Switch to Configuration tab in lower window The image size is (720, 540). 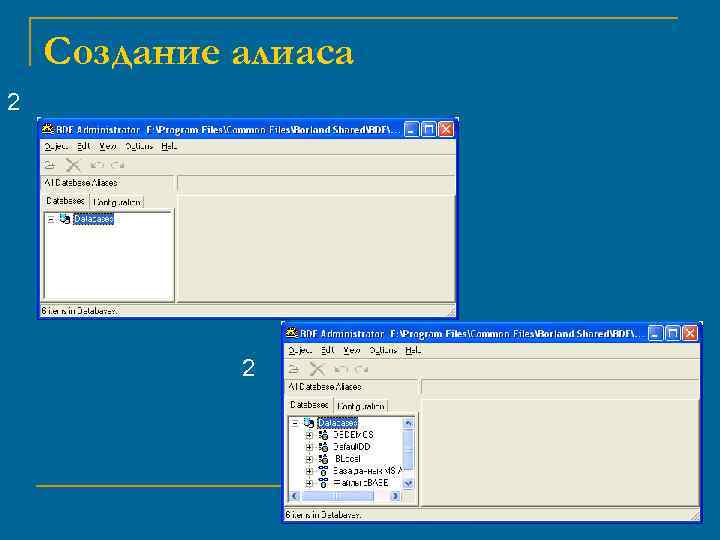click(361, 406)
